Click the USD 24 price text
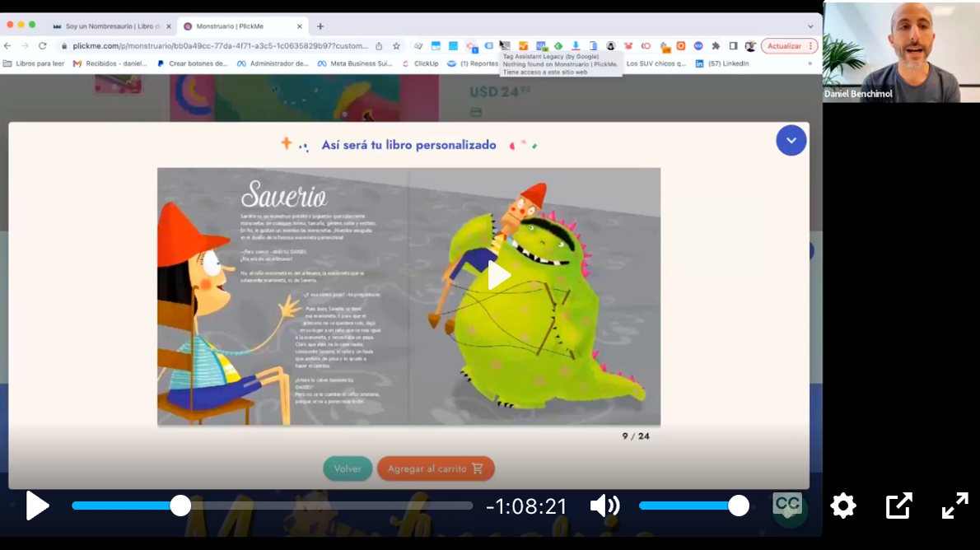980x550 pixels. pos(500,92)
